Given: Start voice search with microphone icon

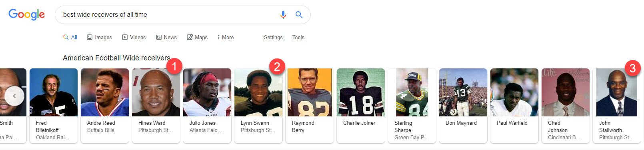Looking at the screenshot, I should [x=283, y=15].
